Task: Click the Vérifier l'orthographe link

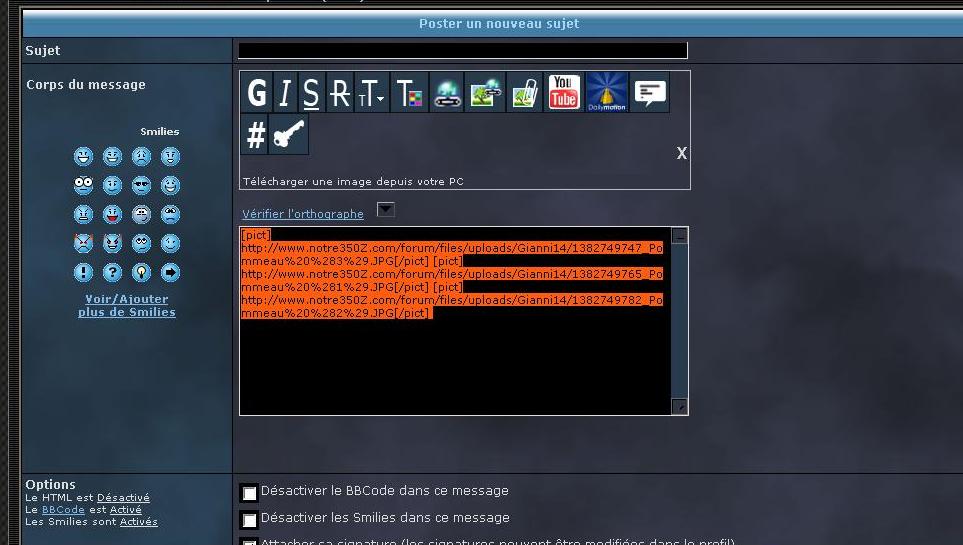Action: coord(303,214)
